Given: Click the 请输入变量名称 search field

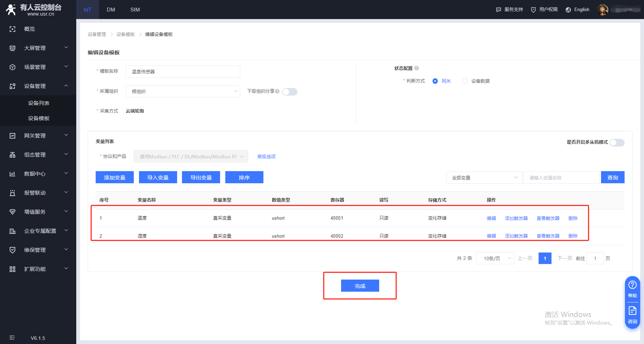Looking at the screenshot, I should 561,178.
